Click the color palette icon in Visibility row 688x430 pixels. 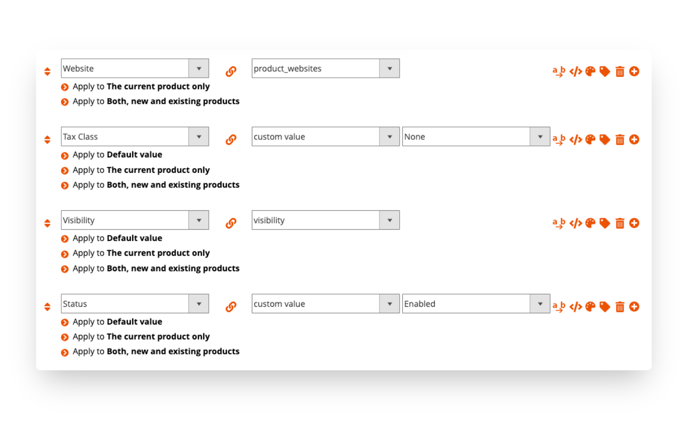point(591,223)
